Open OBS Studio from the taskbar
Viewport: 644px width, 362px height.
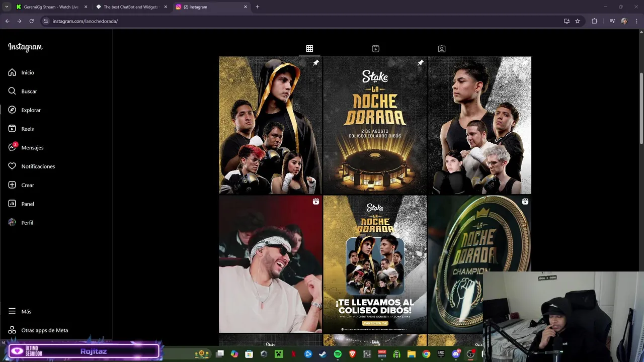470,354
